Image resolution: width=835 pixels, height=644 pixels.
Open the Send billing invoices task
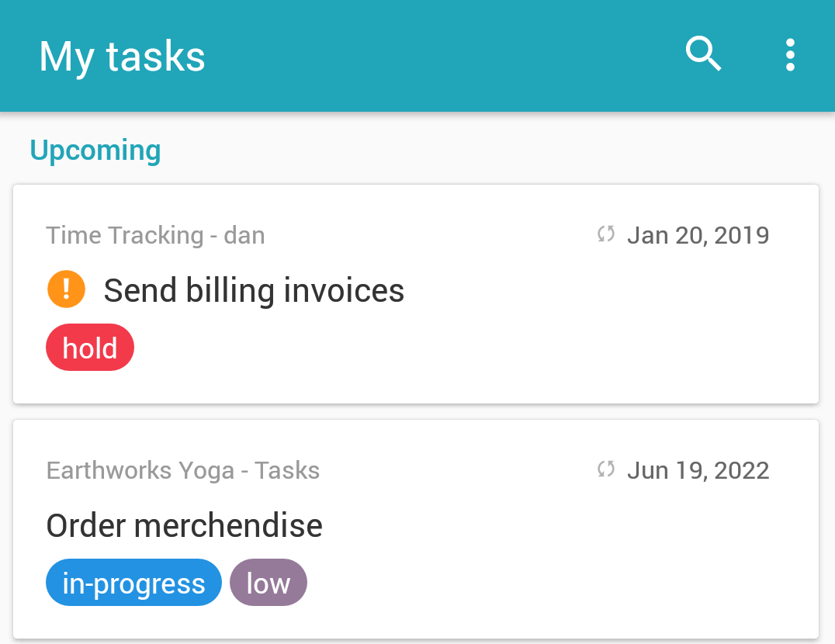pyautogui.click(x=254, y=291)
